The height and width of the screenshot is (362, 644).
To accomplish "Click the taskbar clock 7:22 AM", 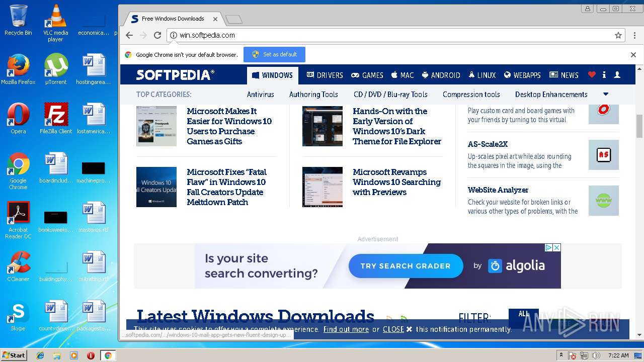I will 618,355.
